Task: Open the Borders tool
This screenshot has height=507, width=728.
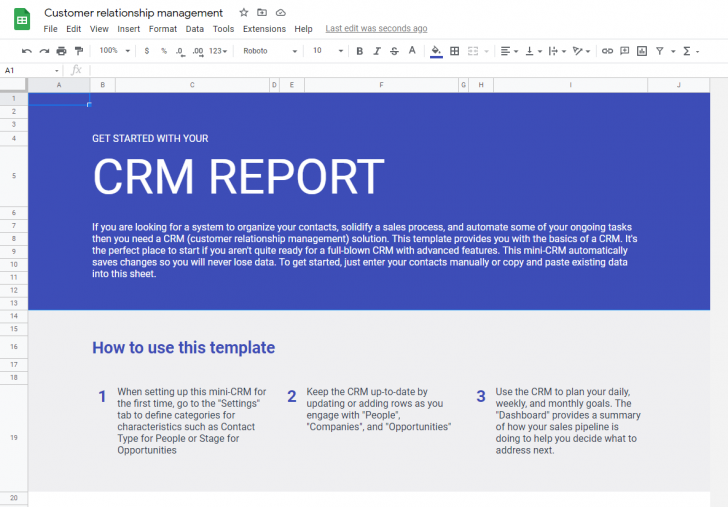Action: pyautogui.click(x=455, y=51)
